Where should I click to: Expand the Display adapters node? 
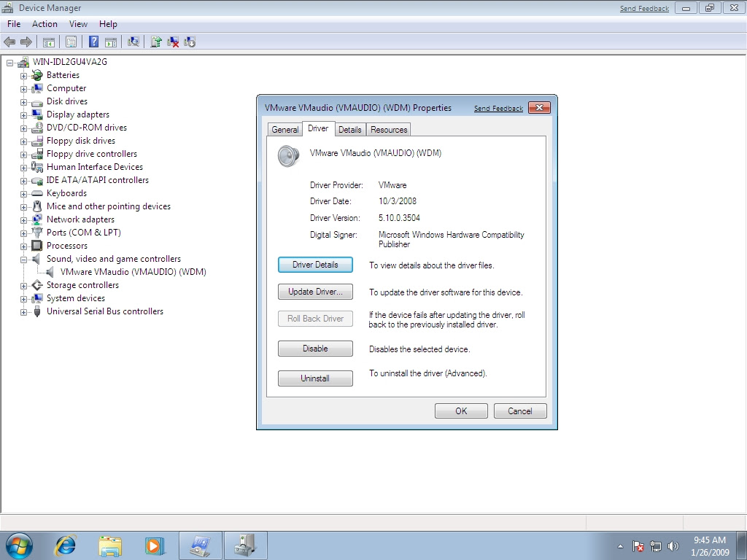(x=23, y=115)
